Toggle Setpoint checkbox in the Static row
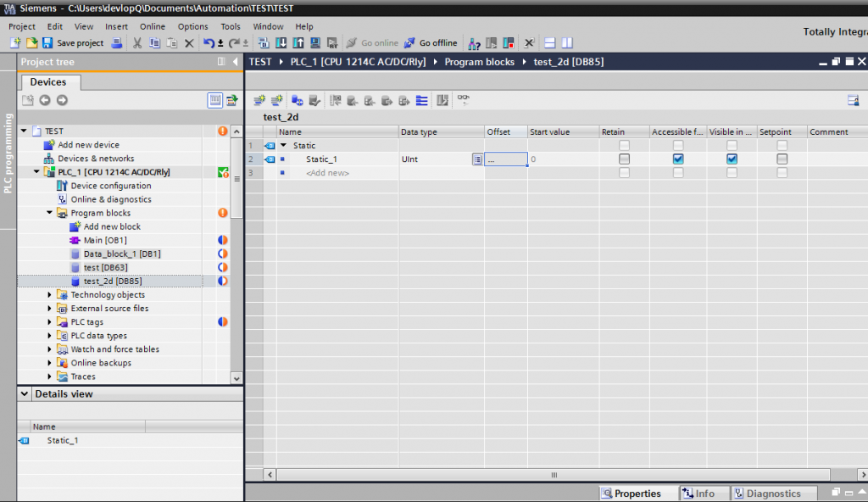Screen dimensions: 868x502 pos(782,145)
